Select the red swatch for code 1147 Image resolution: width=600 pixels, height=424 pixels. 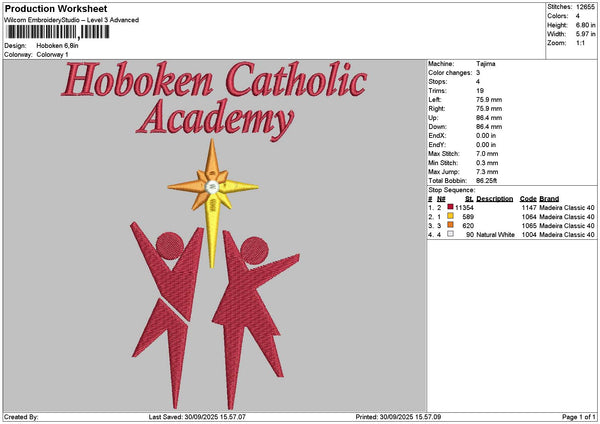click(x=450, y=206)
